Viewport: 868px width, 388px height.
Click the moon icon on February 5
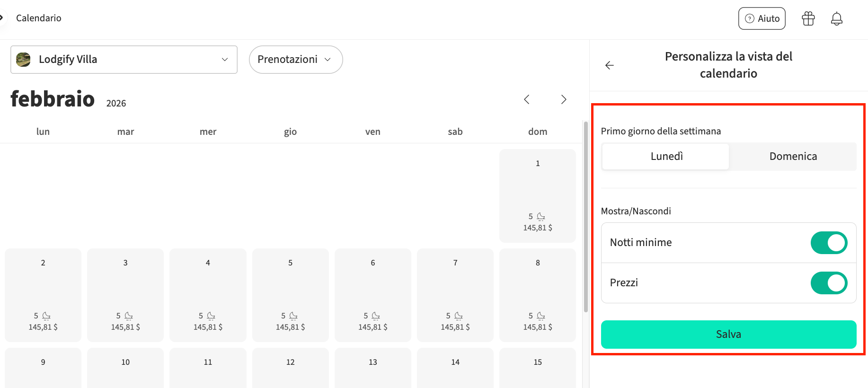293,316
